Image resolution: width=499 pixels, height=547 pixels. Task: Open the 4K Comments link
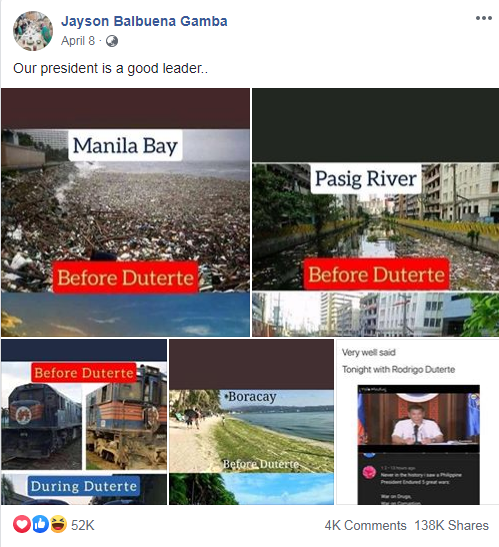point(365,525)
